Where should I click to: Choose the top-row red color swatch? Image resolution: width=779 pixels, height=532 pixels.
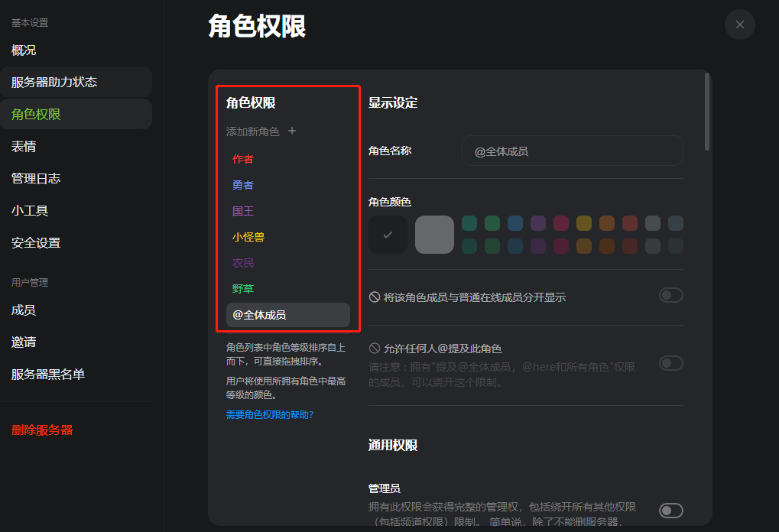(x=629, y=223)
